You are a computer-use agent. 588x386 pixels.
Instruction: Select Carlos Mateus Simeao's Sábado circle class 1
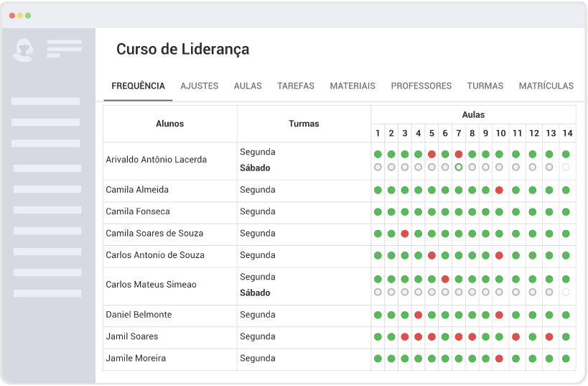click(378, 292)
